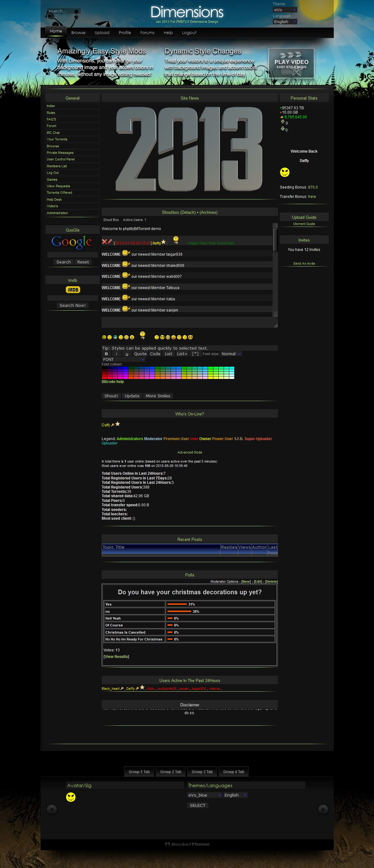
Task: Open the Font size Normal dropdown
Action: (x=231, y=354)
